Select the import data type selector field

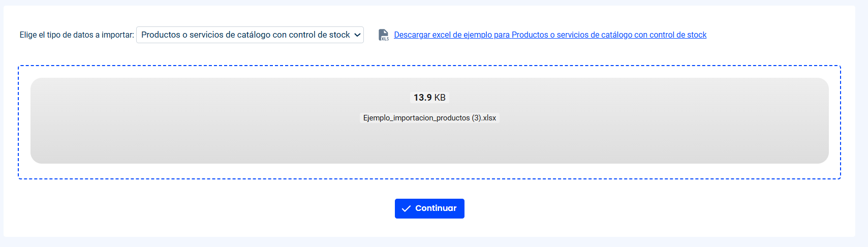tap(250, 35)
